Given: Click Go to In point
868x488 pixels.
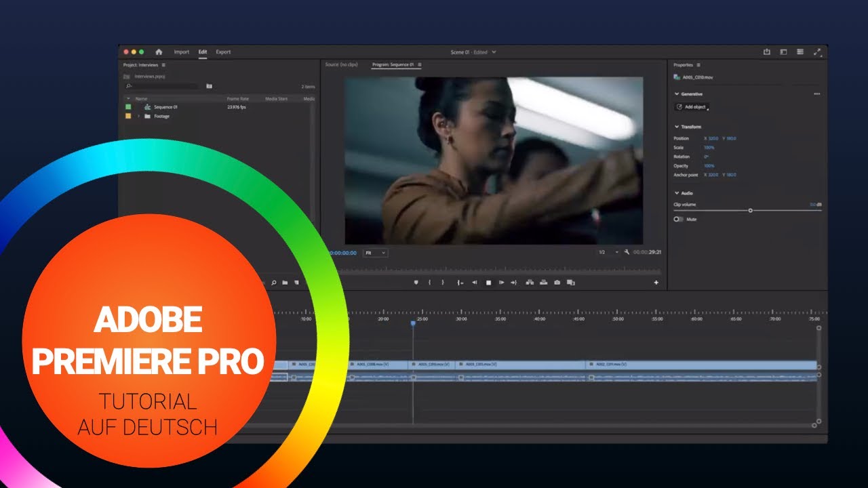Looking at the screenshot, I should coord(460,283).
